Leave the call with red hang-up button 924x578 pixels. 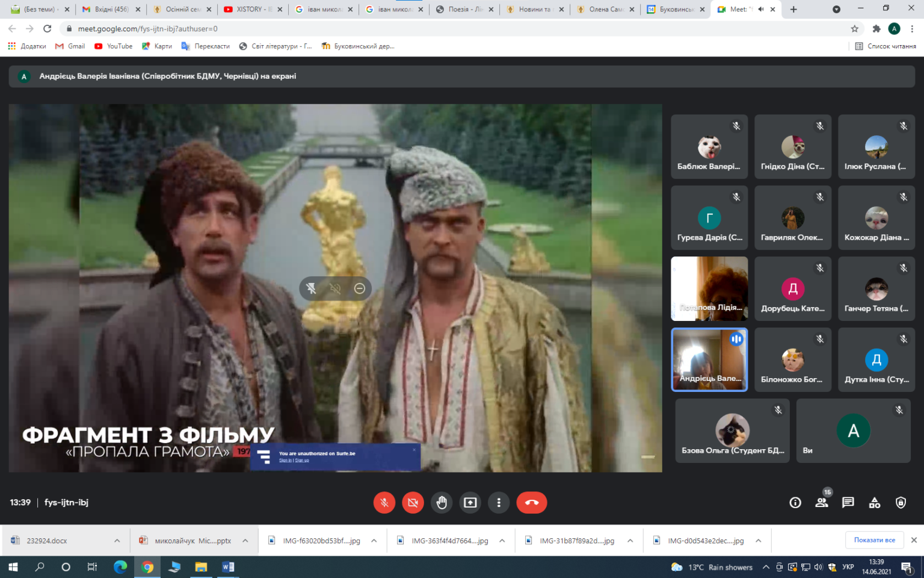(x=532, y=502)
